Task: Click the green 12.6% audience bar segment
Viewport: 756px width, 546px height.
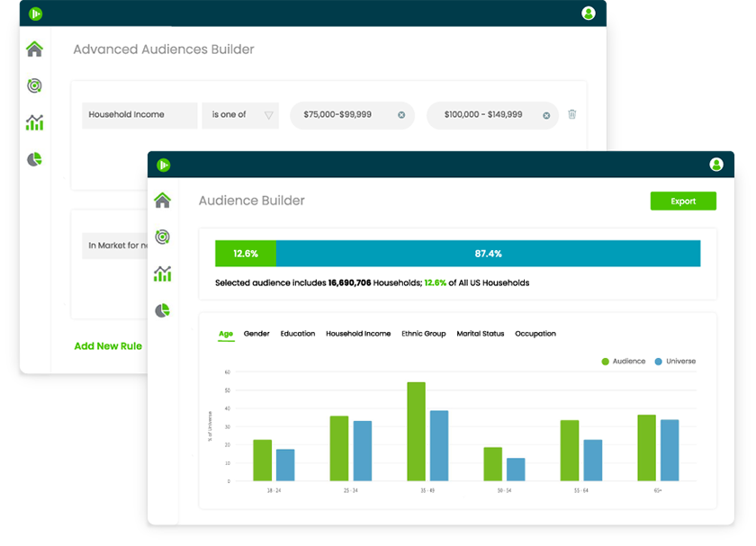Action: [246, 254]
